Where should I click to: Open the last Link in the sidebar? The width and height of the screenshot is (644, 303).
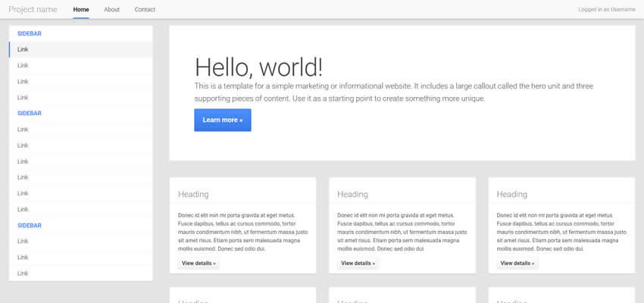(23, 273)
